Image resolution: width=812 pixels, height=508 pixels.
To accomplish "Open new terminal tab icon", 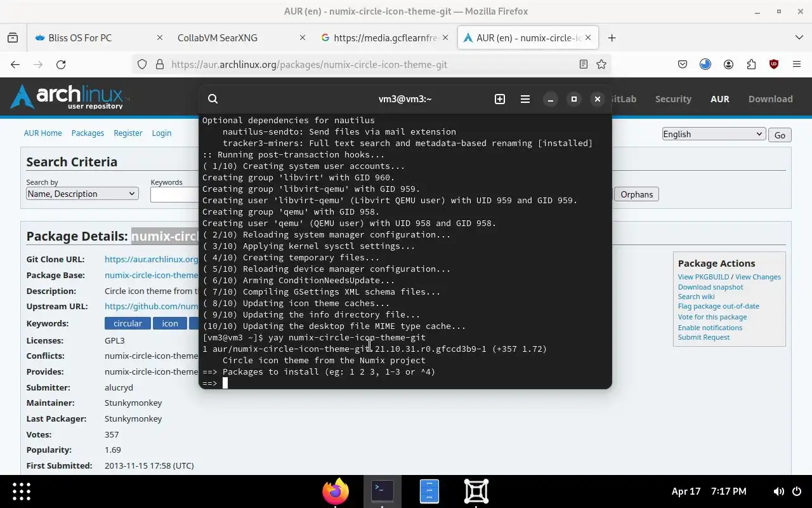I will click(500, 99).
